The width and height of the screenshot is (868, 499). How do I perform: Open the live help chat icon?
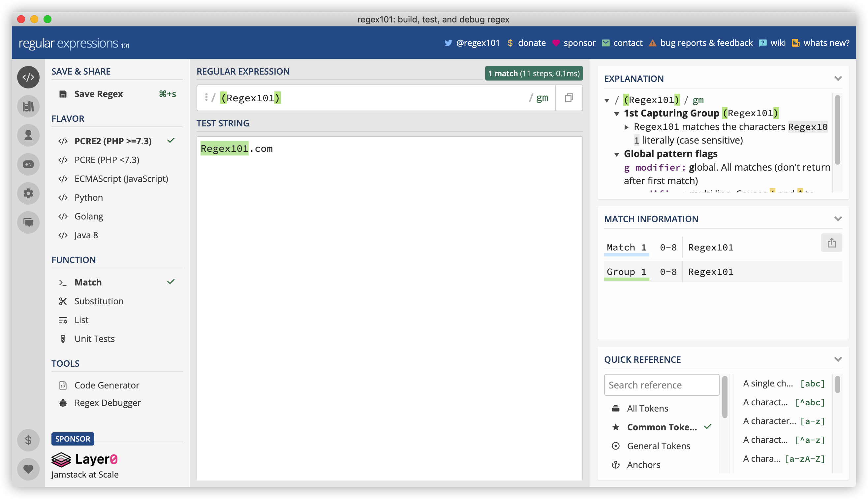point(28,222)
